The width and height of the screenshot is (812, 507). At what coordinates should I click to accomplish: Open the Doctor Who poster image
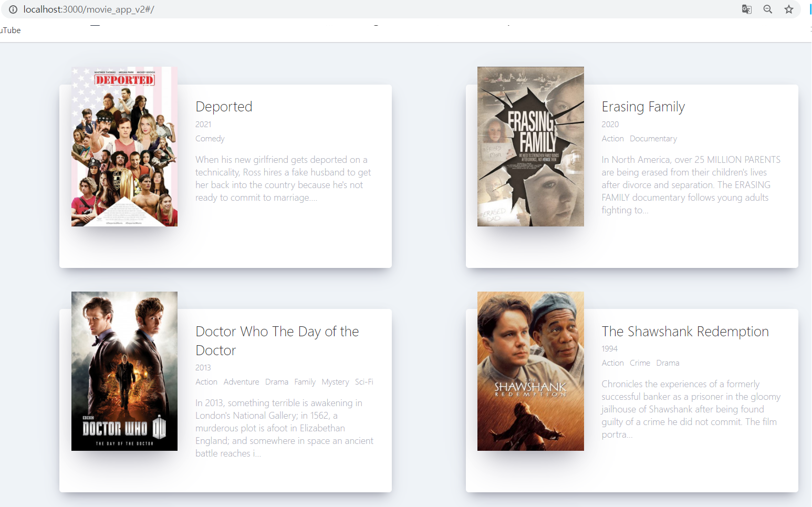(124, 371)
